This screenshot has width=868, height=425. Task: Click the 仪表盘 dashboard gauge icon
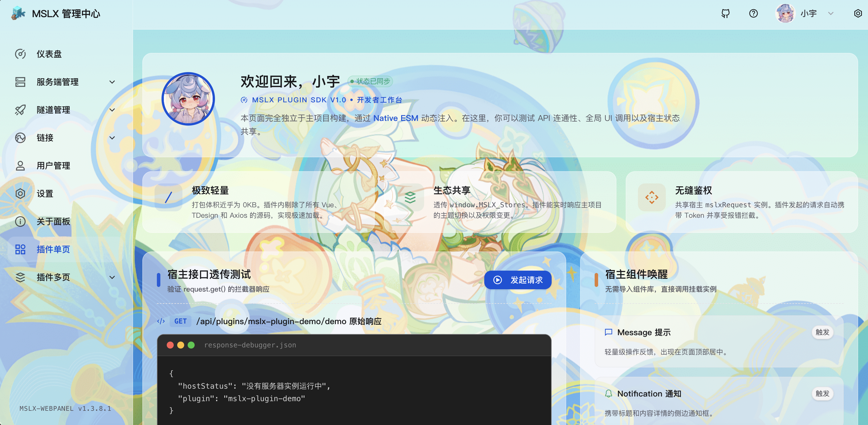20,54
